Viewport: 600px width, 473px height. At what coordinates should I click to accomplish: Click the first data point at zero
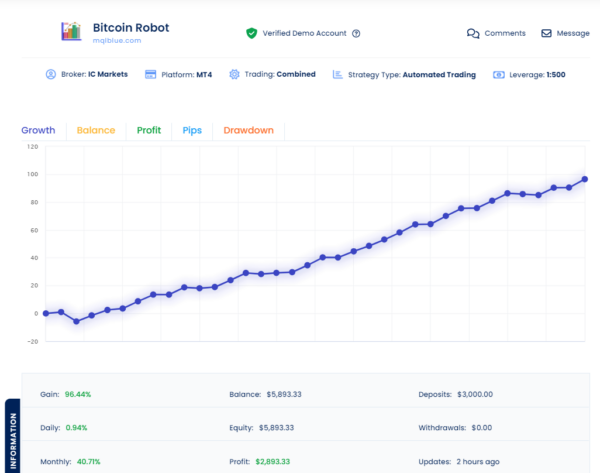(x=46, y=313)
